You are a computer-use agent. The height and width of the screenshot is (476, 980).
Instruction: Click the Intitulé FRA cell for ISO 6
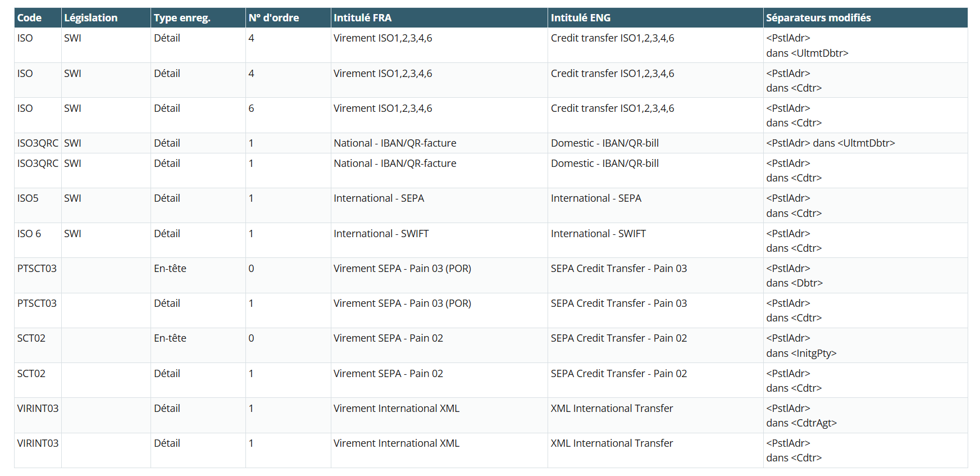[x=381, y=234]
